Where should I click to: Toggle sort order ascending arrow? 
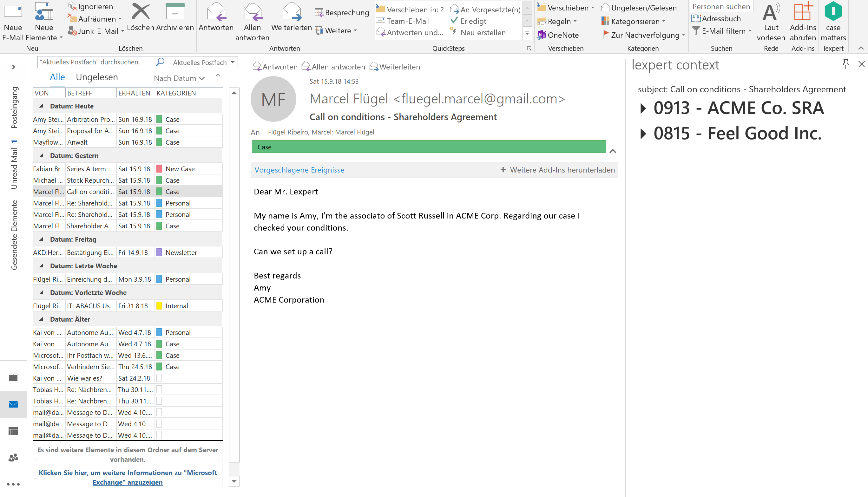(x=218, y=78)
